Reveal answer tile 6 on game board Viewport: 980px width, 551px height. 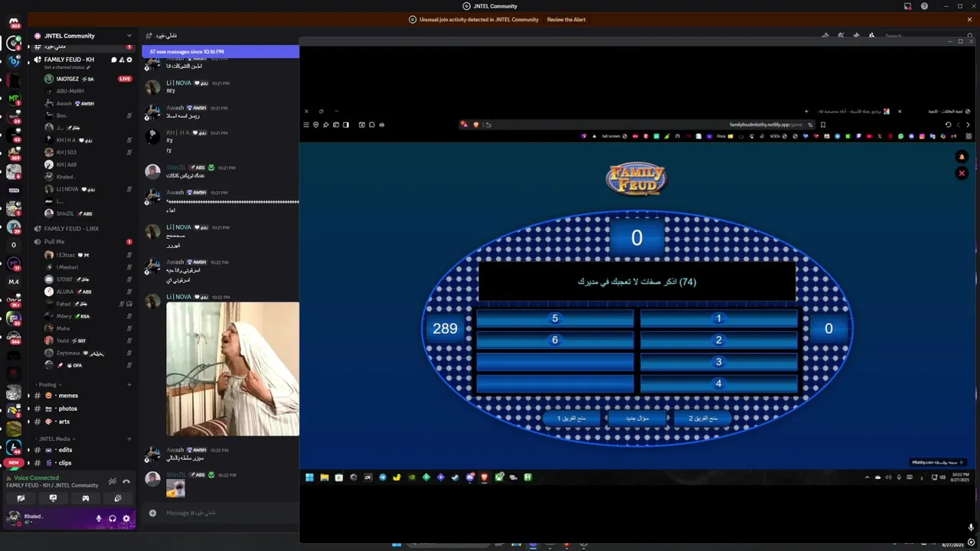[555, 340]
